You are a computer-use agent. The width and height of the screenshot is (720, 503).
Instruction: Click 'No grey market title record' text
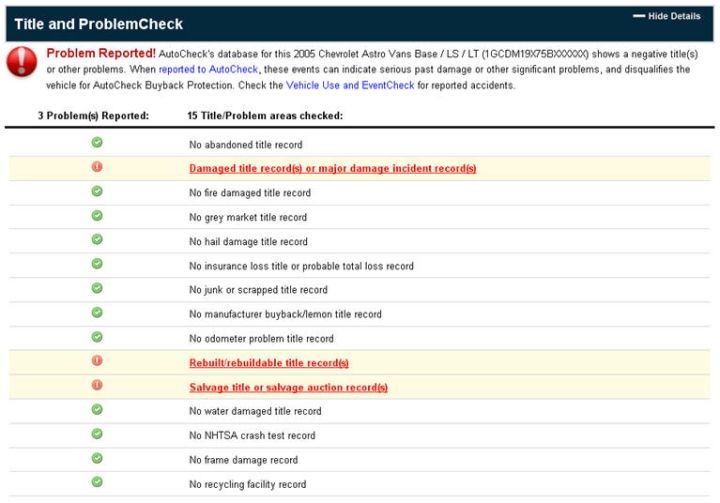point(248,217)
